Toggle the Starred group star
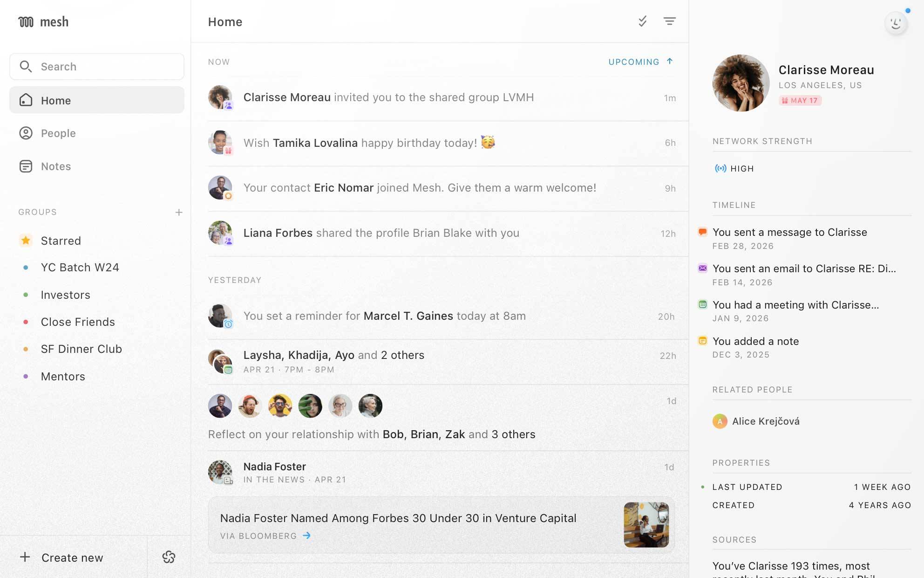The width and height of the screenshot is (924, 578). coord(26,241)
